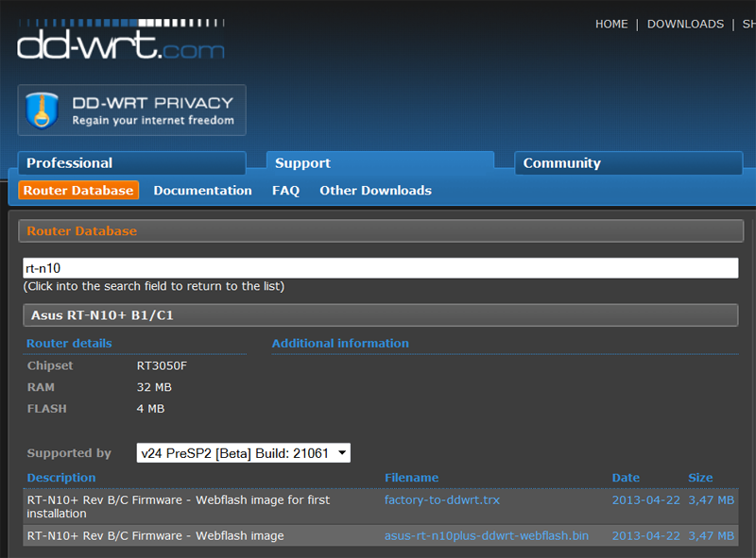Select the Professional tab
The width and height of the screenshot is (756, 558).
coord(131,163)
